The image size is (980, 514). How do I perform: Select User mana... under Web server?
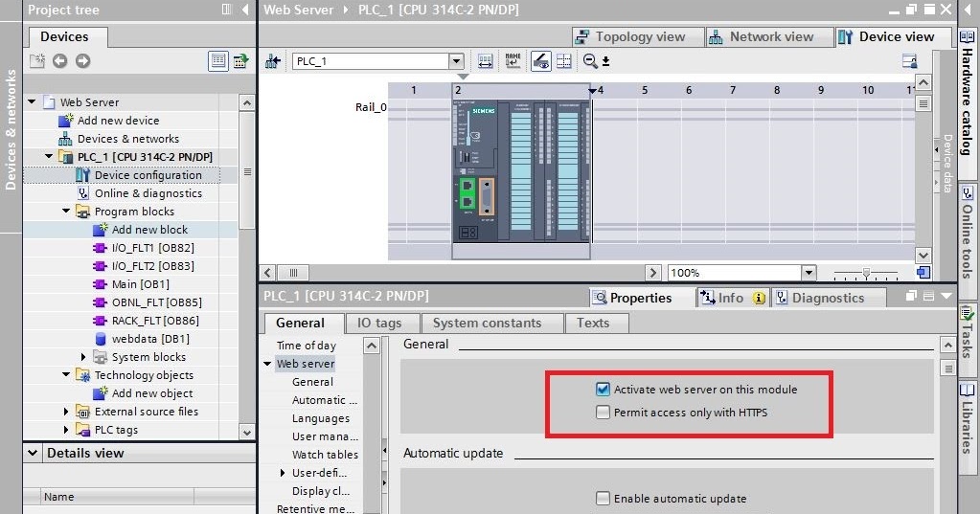325,436
